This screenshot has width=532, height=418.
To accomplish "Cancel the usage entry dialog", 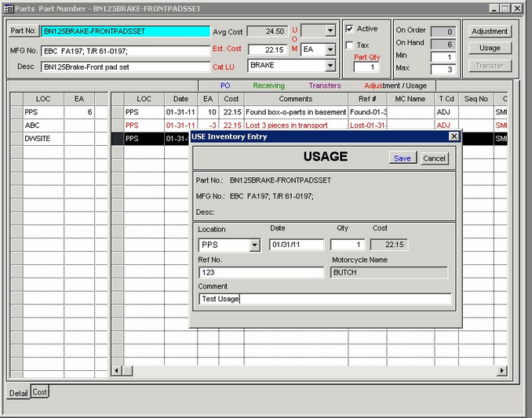I will 434,158.
